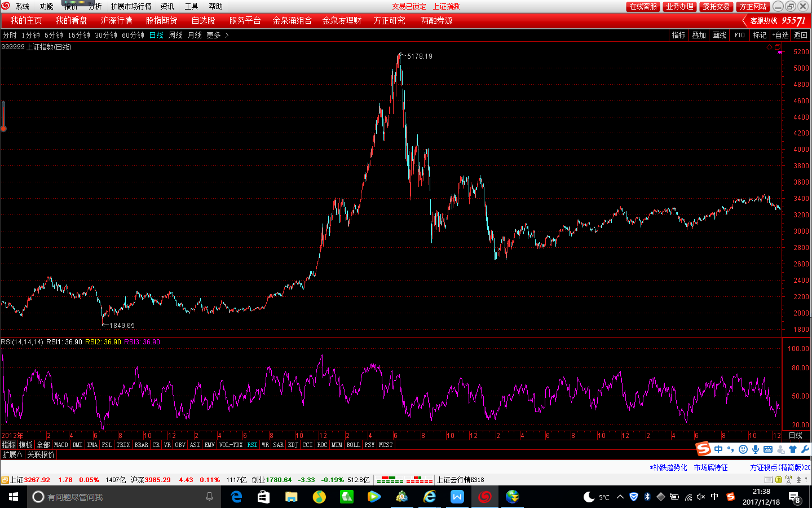Expand 更多 timeframe options
The width and height of the screenshot is (812, 508).
point(217,35)
